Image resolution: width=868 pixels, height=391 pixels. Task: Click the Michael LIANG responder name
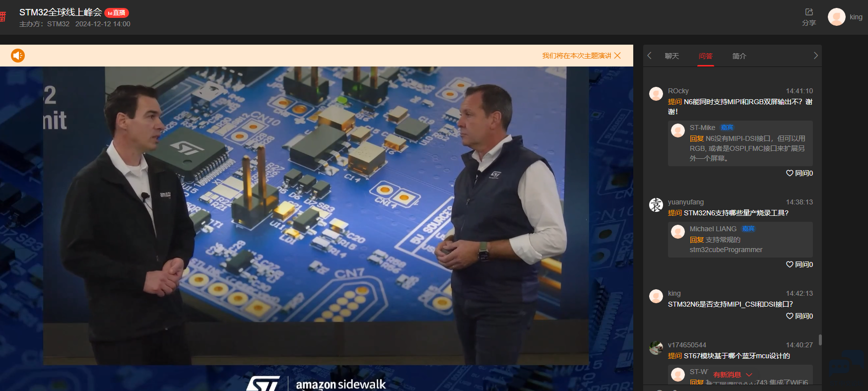pos(713,229)
